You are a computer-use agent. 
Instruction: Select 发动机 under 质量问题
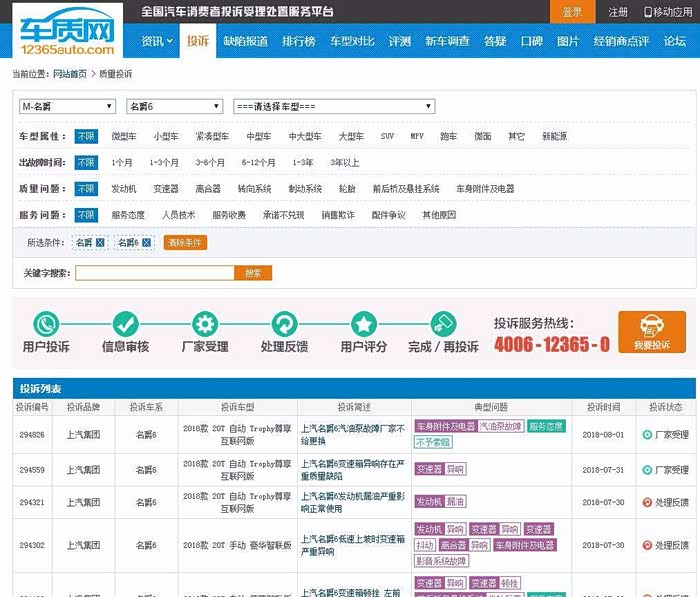124,188
